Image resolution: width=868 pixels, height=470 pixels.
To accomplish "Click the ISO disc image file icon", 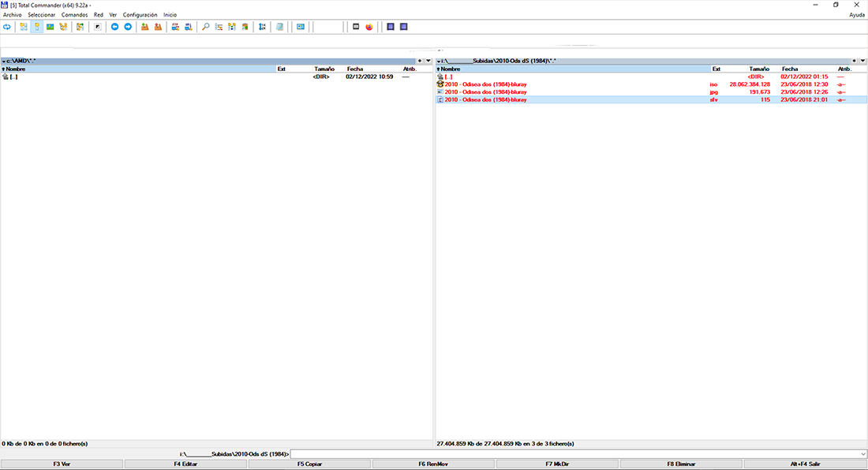I will tap(440, 84).
